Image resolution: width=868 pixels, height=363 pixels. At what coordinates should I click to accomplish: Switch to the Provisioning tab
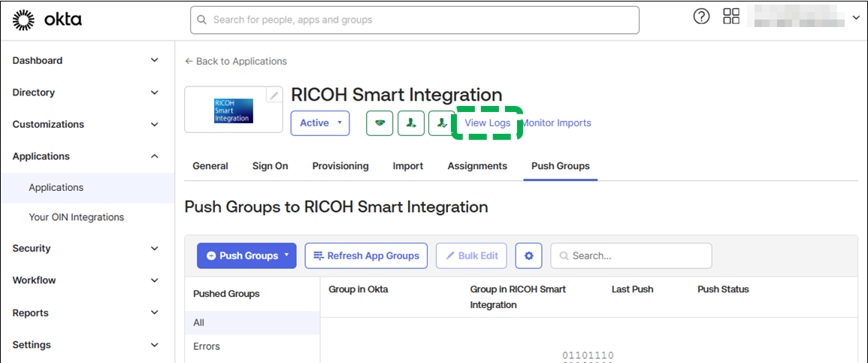340,166
